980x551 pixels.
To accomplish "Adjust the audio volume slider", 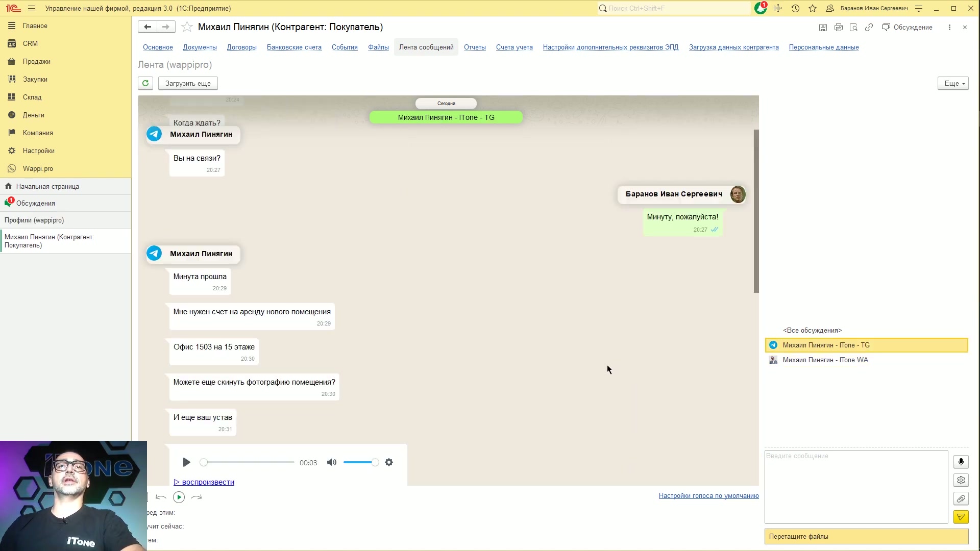I will point(361,462).
